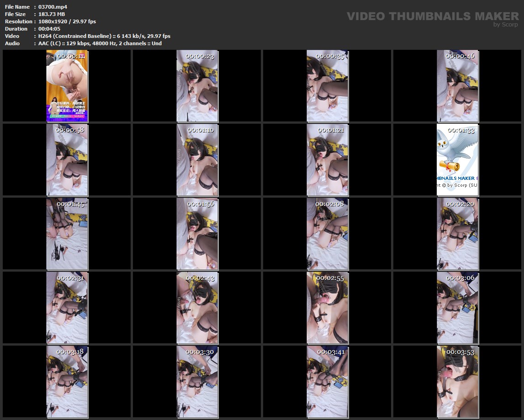Select the thumbnail stamped 00:02:20
Viewport: 524px width, 420px height.
(x=457, y=234)
